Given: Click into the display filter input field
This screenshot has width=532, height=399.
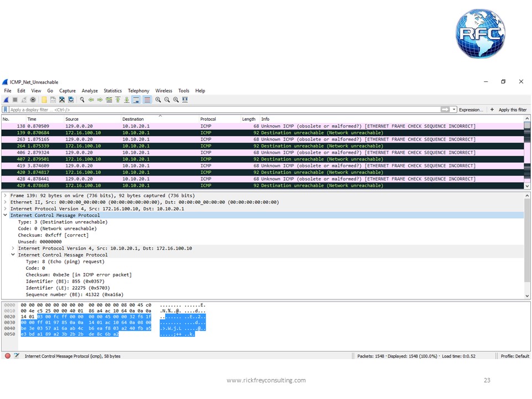Looking at the screenshot, I should [x=224, y=110].
